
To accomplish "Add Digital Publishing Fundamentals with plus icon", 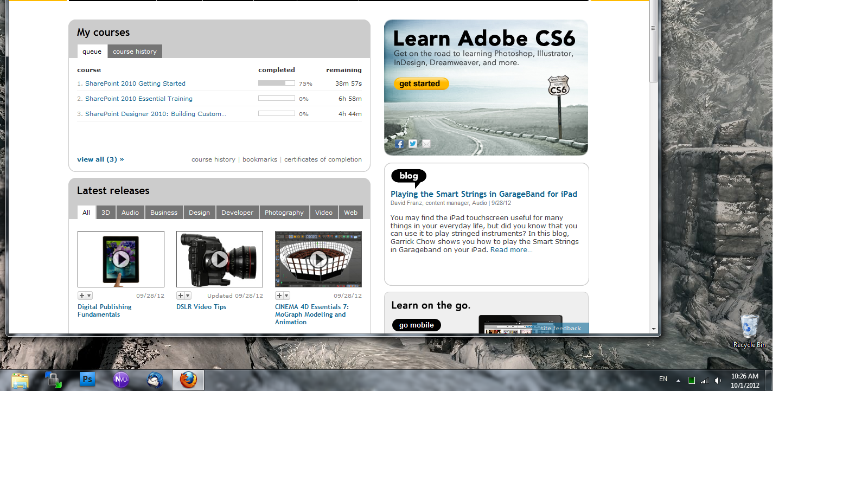I will (82, 296).
